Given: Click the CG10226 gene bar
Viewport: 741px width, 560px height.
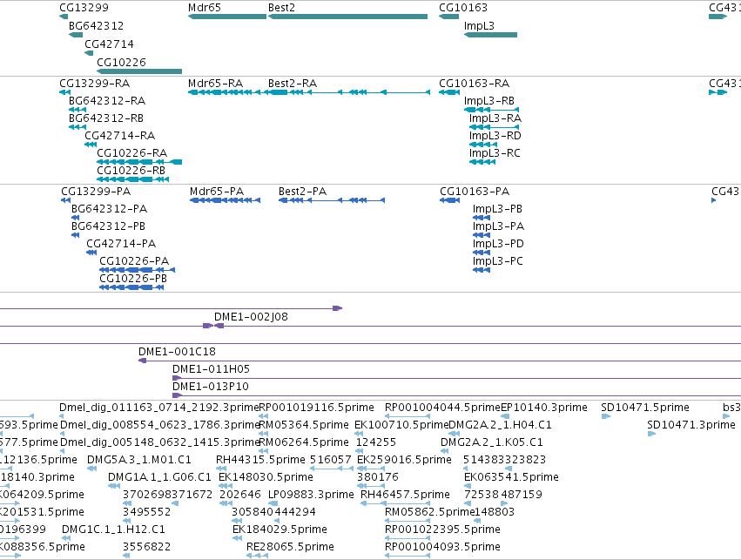Looking at the screenshot, I should coord(139,71).
